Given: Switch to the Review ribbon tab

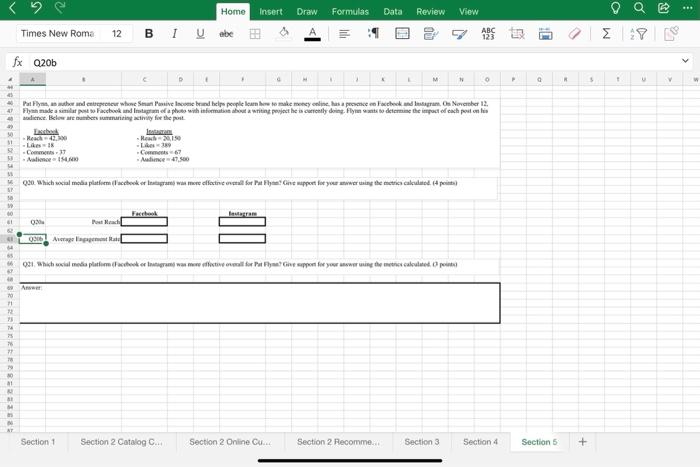Looking at the screenshot, I should click(431, 12).
